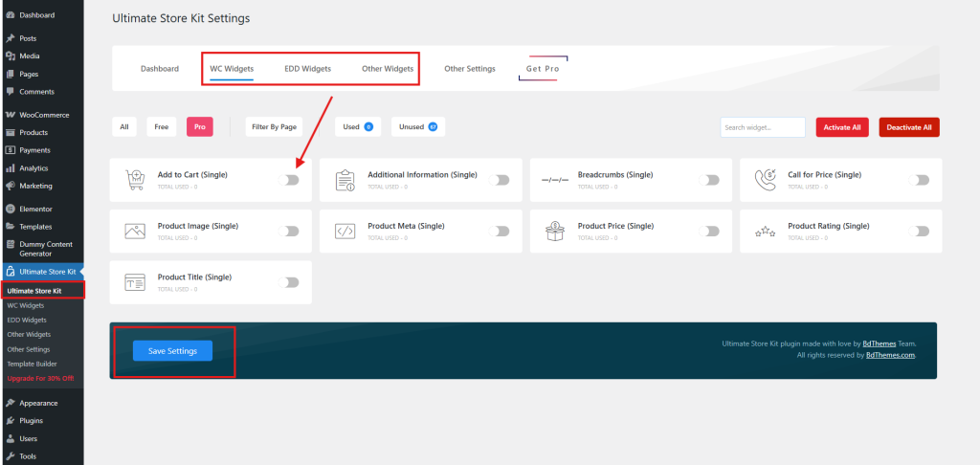Click the Marketing megaphone icon

pos(10,186)
